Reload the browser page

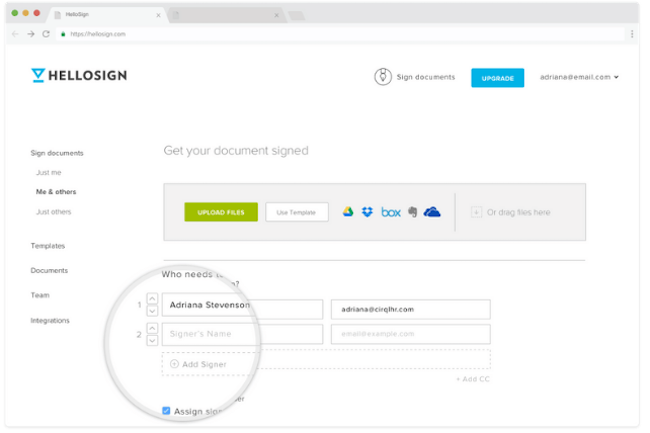46,34
